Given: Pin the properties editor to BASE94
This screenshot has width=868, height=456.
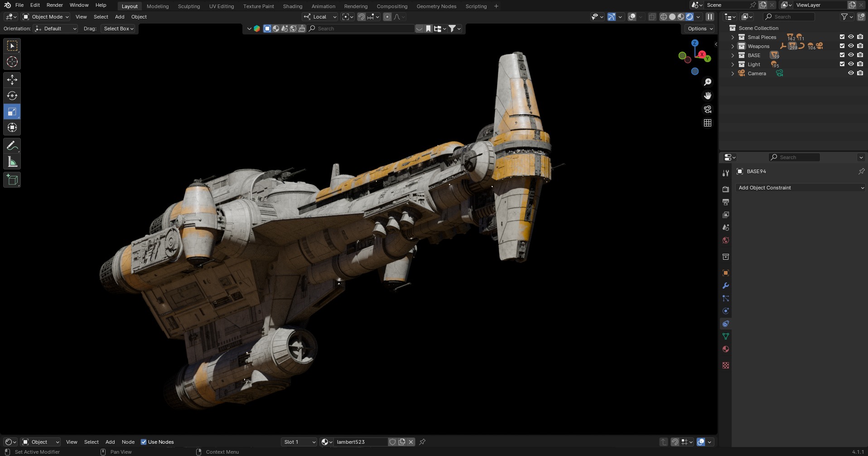Looking at the screenshot, I should 861,171.
